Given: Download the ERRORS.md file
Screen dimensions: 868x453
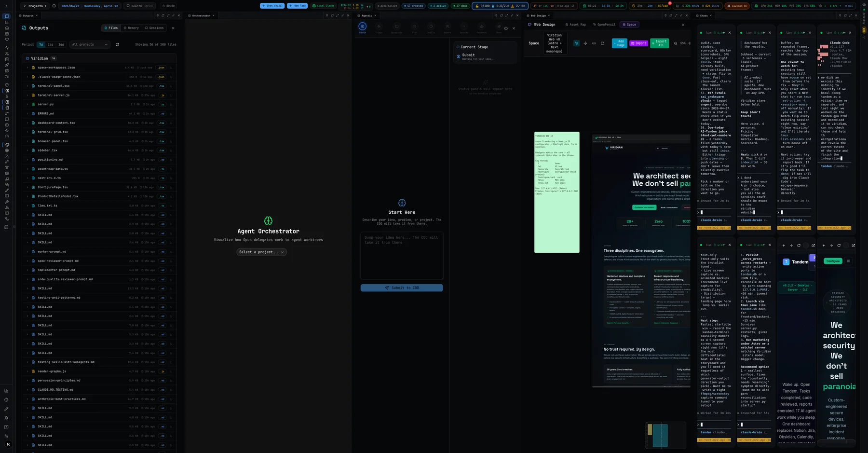Looking at the screenshot, I should 171,113.
